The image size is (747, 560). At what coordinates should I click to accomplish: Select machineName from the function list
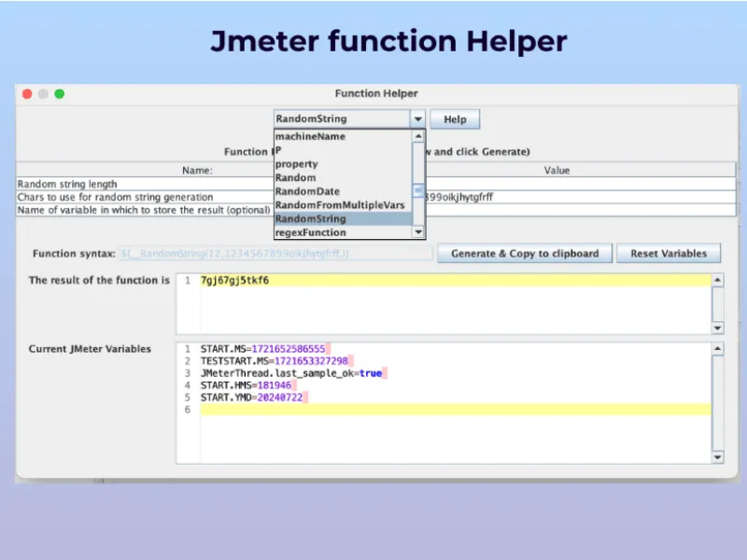(x=343, y=136)
